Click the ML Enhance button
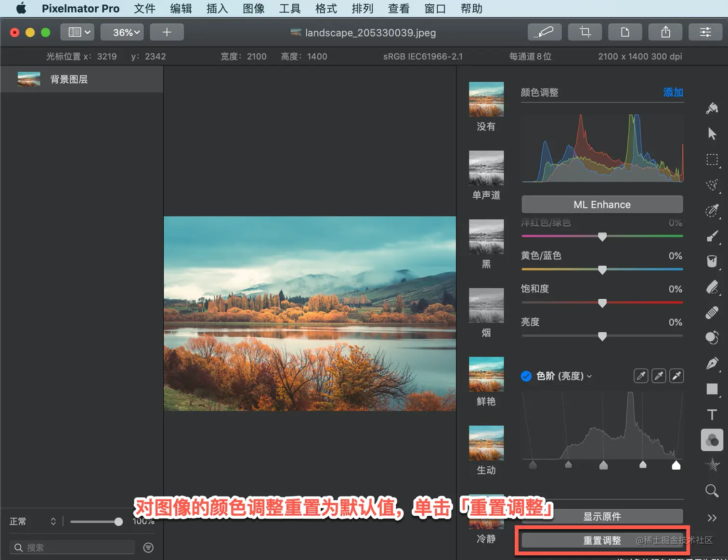This screenshot has width=728, height=560. tap(602, 204)
